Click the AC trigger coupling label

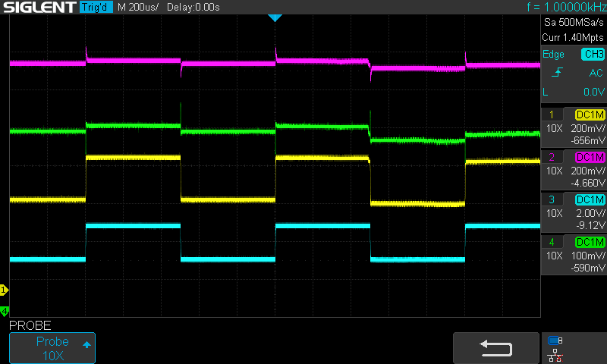pyautogui.click(x=596, y=73)
